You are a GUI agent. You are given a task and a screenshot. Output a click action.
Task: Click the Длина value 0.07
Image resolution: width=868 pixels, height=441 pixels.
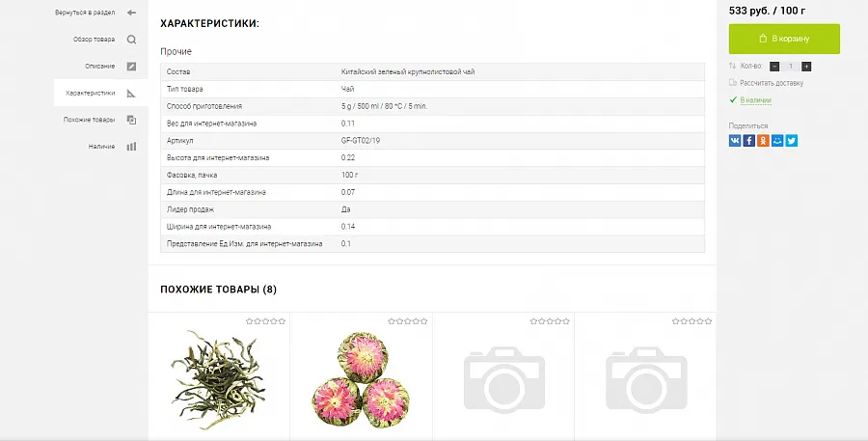[x=347, y=192]
